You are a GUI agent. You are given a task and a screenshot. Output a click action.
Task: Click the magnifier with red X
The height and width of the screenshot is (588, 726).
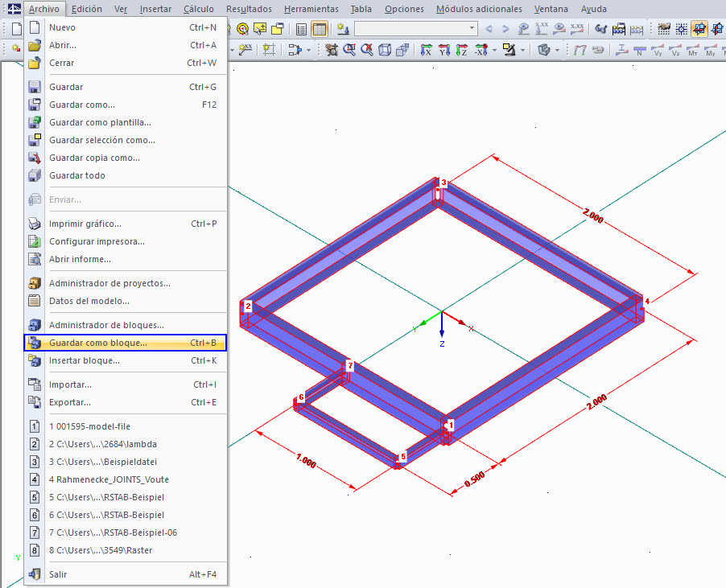pyautogui.click(x=367, y=50)
